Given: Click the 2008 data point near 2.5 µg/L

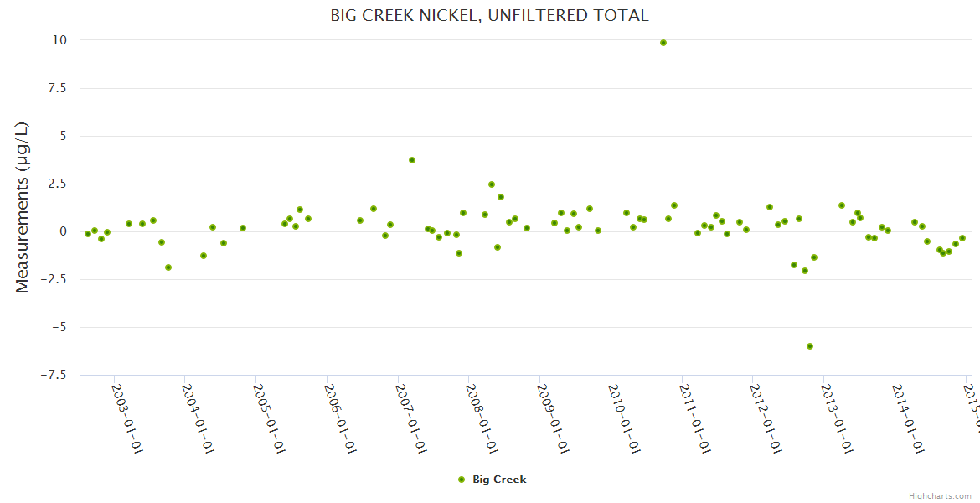Looking at the screenshot, I should [x=492, y=184].
